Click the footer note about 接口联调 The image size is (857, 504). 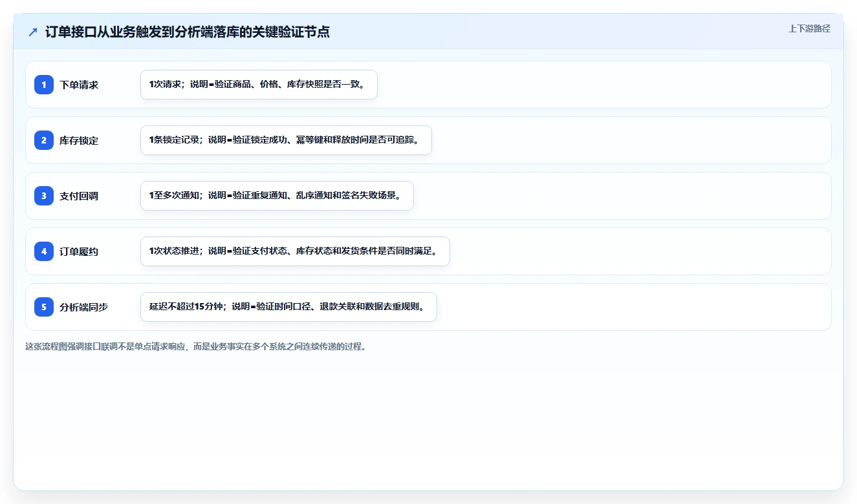pyautogui.click(x=196, y=346)
